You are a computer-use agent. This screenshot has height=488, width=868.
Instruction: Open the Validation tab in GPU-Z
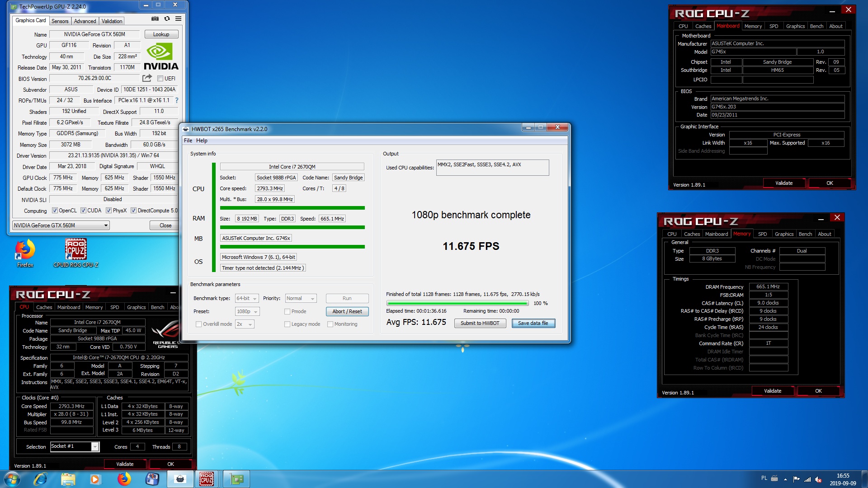point(112,21)
